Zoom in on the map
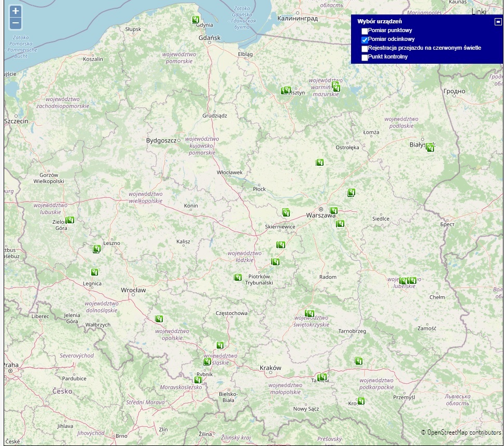504x446 pixels. 16,11
